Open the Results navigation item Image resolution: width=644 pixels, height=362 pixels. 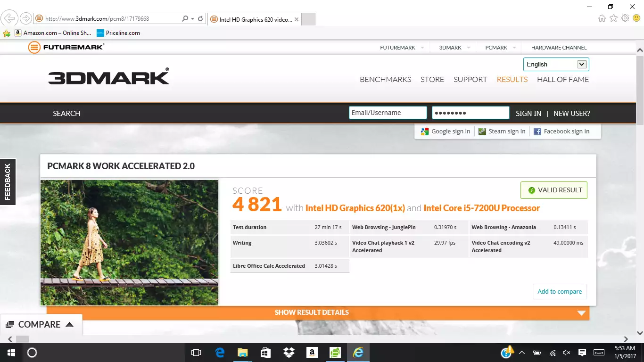pyautogui.click(x=512, y=80)
